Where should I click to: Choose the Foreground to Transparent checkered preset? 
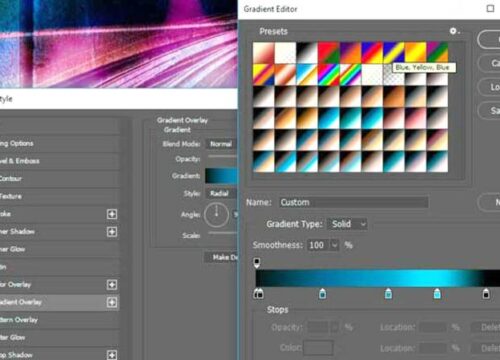click(x=285, y=52)
